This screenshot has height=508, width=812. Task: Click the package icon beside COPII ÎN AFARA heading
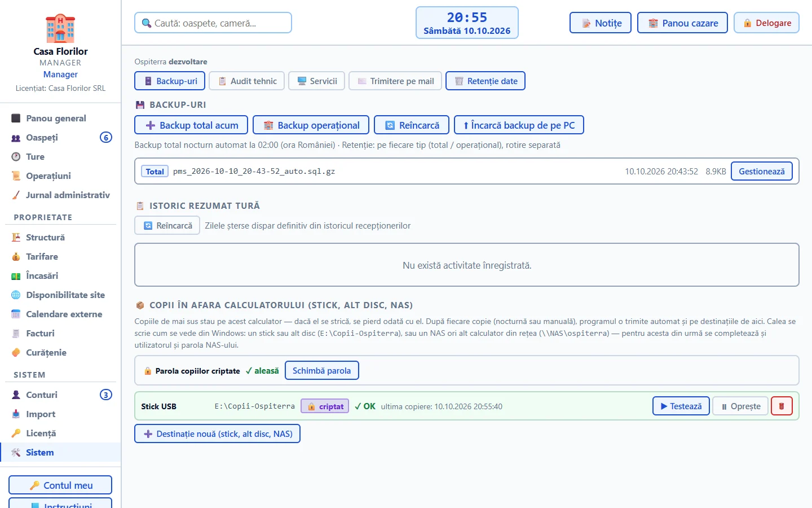[140, 305]
